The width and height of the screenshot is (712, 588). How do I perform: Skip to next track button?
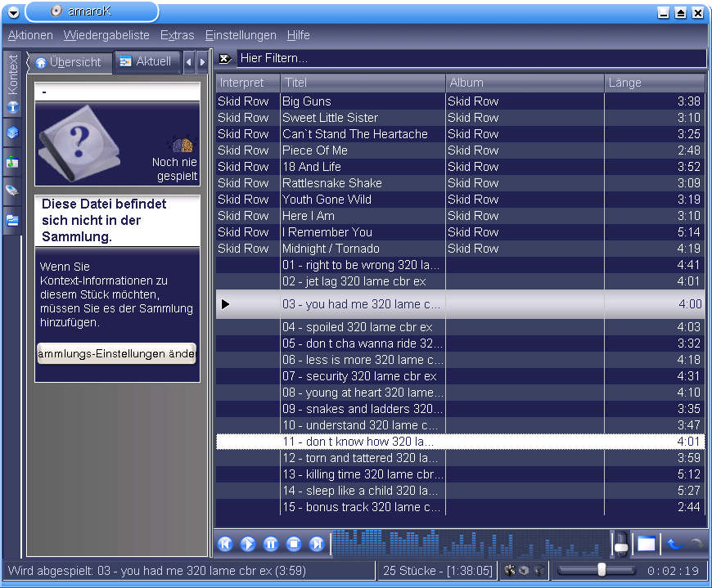pos(317,544)
